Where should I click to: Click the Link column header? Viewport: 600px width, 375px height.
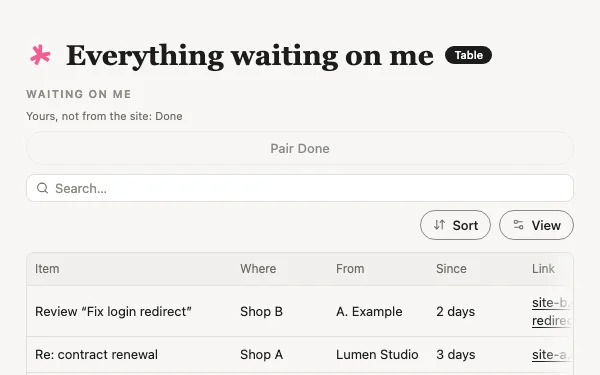(x=543, y=269)
